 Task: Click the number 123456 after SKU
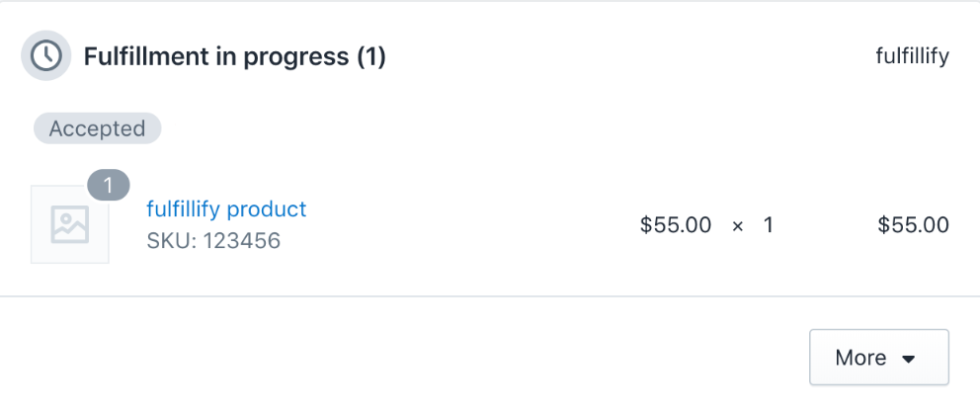click(x=242, y=241)
